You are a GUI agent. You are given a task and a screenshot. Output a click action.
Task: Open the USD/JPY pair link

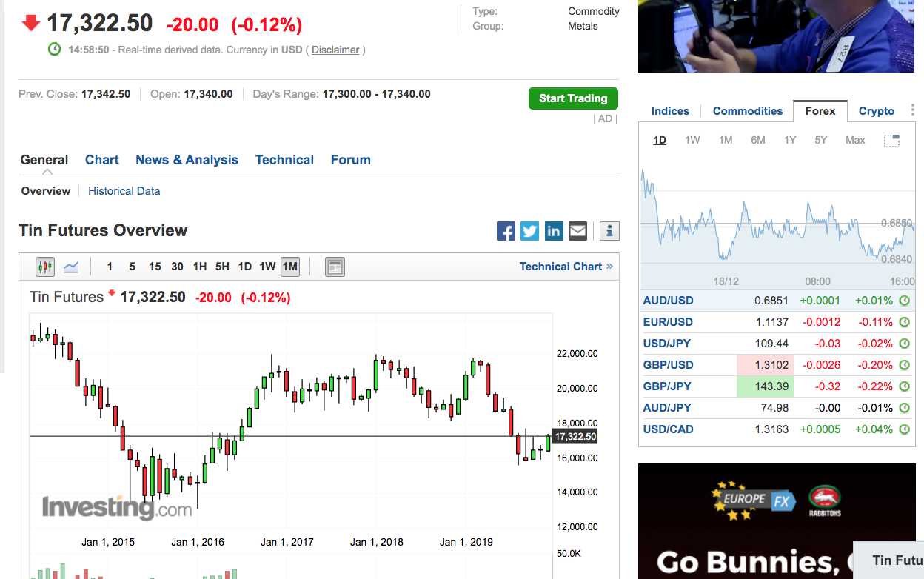668,344
